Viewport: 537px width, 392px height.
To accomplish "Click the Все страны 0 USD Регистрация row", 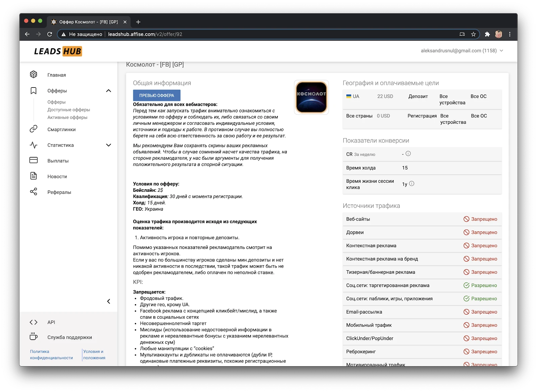I will [x=422, y=119].
